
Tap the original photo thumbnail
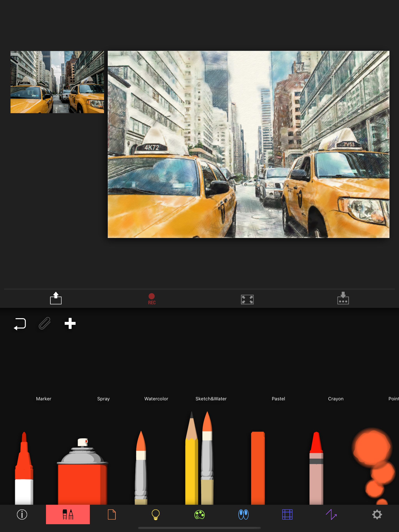tap(57, 82)
